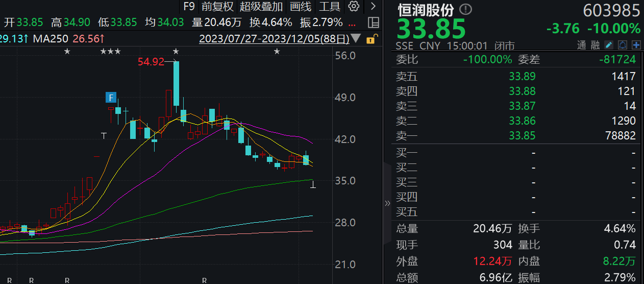Open the price alert bell icon
644x284 pixels.
[622, 45]
